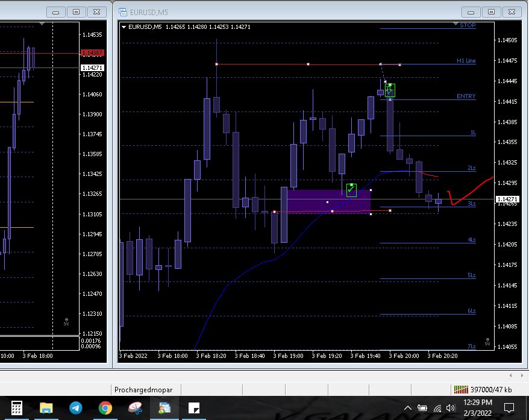The width and height of the screenshot is (529, 420).
Task: Click the 3 Feb 19:00 time axis label
Action: [289, 356]
